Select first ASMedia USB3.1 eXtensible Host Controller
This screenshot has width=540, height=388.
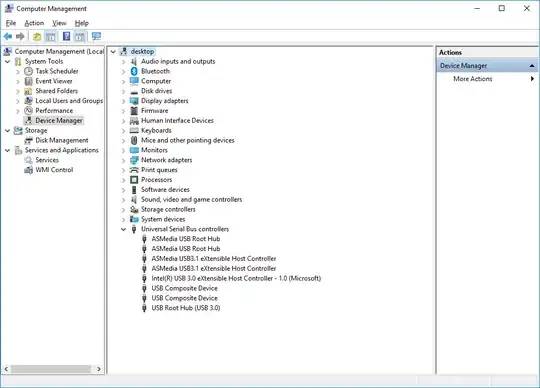pos(214,259)
